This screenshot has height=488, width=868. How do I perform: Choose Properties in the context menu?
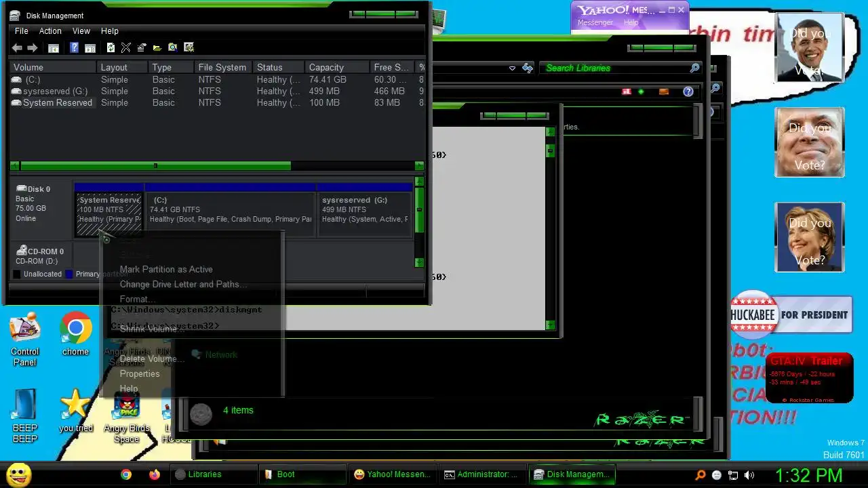click(x=140, y=373)
